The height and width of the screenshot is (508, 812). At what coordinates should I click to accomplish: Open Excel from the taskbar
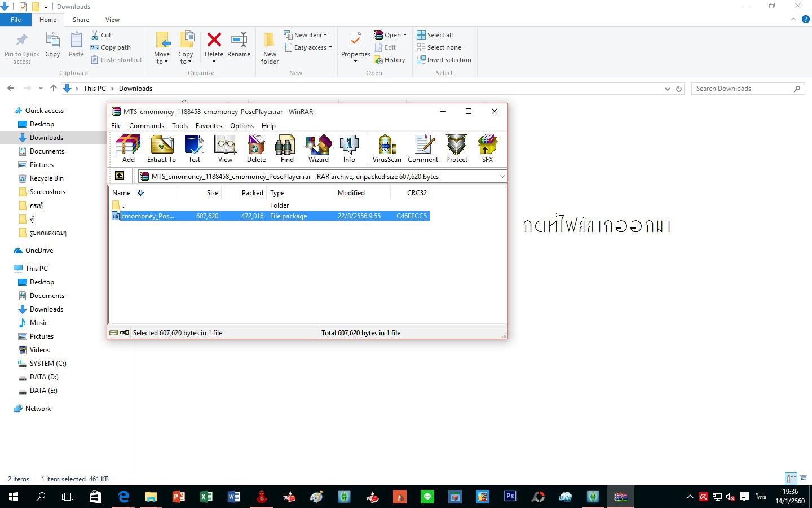(x=206, y=497)
